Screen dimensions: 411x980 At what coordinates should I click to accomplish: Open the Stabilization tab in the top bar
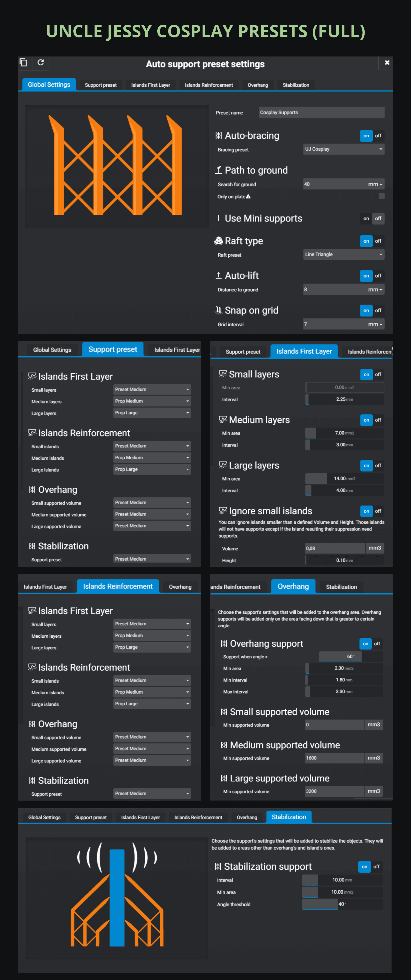coord(296,85)
